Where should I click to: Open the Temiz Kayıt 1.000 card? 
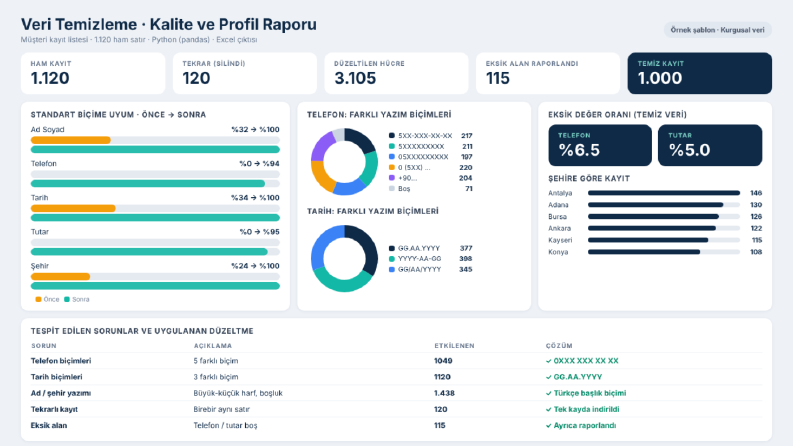[x=699, y=73]
